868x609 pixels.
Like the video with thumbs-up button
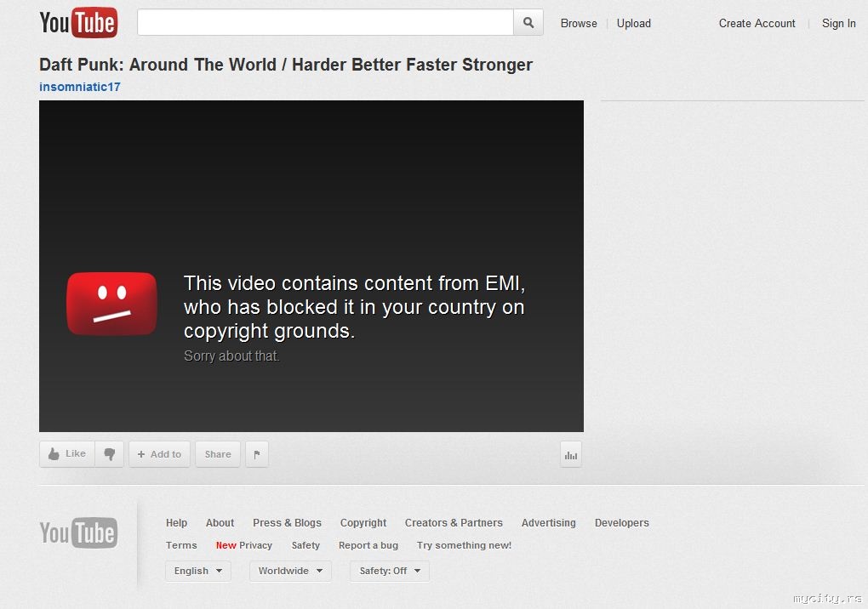tap(67, 454)
